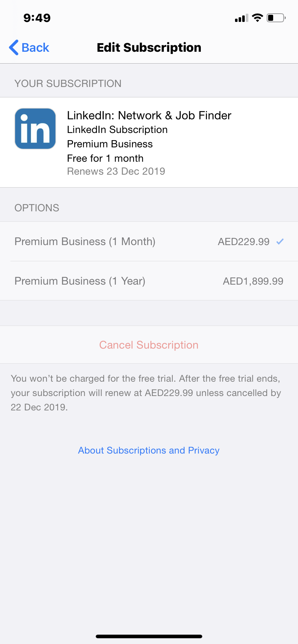The height and width of the screenshot is (644, 298).
Task: Tap the free trial renewal notice text
Action: 146,393
